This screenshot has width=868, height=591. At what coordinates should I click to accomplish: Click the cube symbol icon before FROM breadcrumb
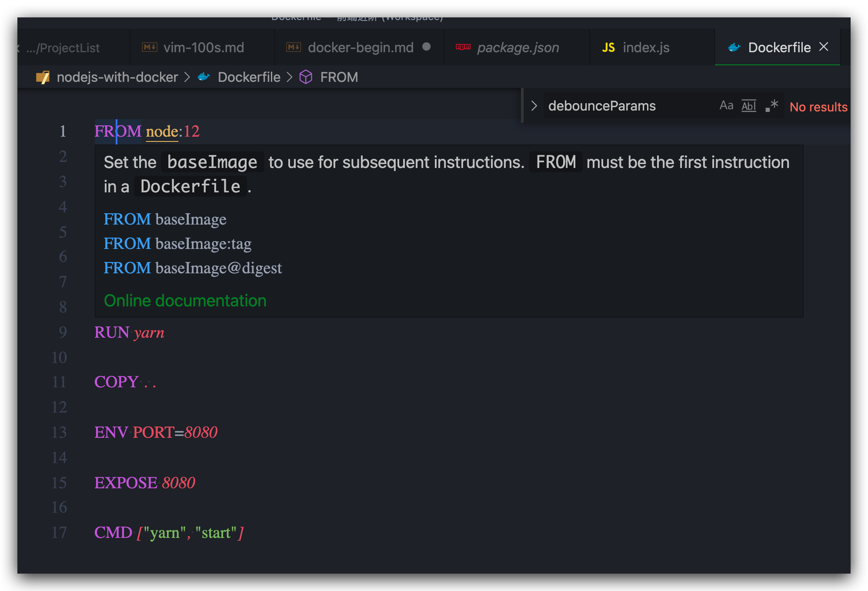click(306, 77)
